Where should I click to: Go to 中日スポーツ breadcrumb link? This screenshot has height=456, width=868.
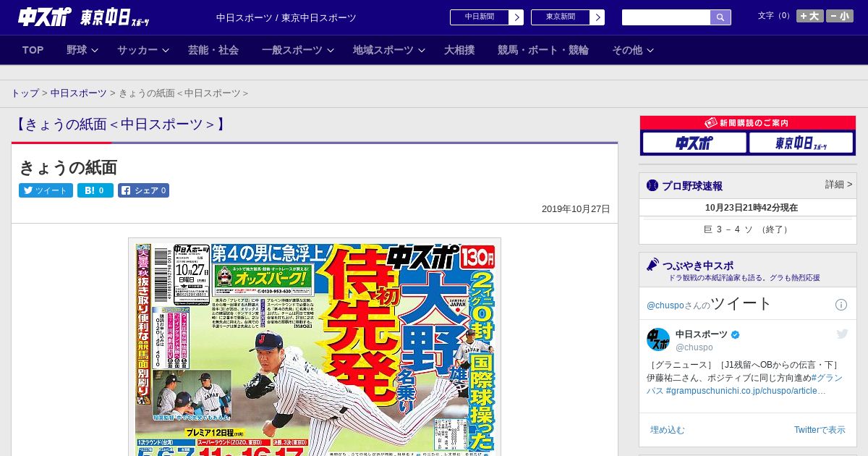tap(78, 93)
